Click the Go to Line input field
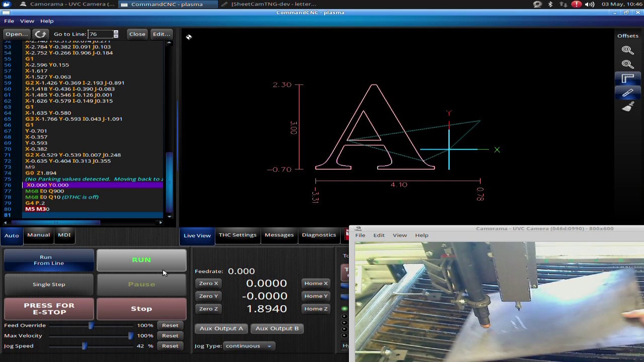 coord(100,34)
